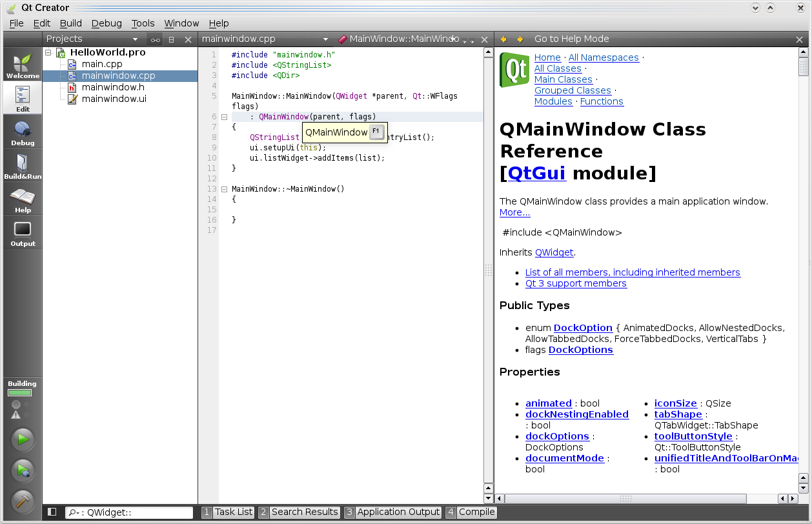Click the F1 key hint in tooltip
Viewport: 812px width, 524px height.
pos(376,132)
